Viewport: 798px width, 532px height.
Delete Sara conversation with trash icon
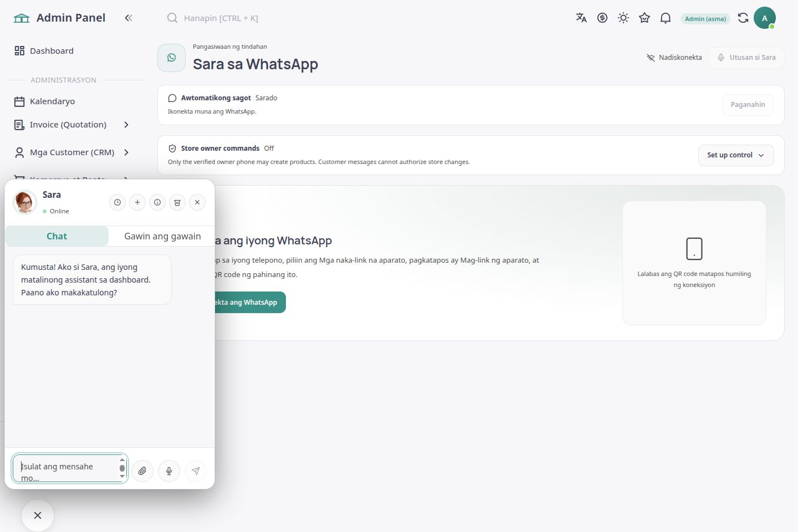pos(177,202)
